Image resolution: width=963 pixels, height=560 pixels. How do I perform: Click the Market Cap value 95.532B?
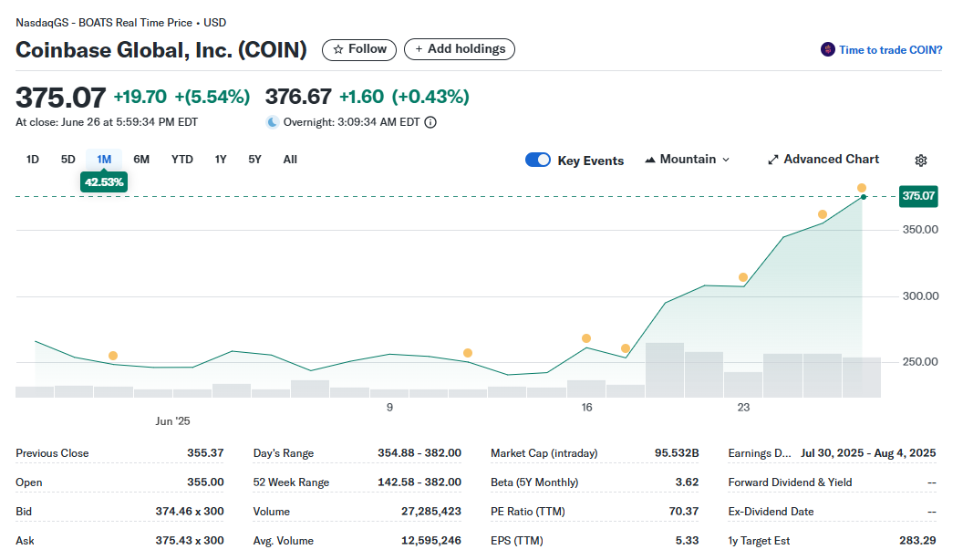pos(677,453)
